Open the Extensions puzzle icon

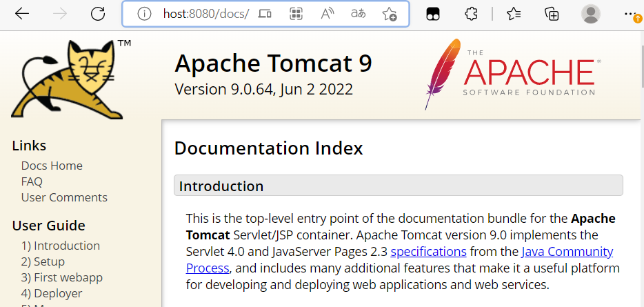[x=471, y=14]
